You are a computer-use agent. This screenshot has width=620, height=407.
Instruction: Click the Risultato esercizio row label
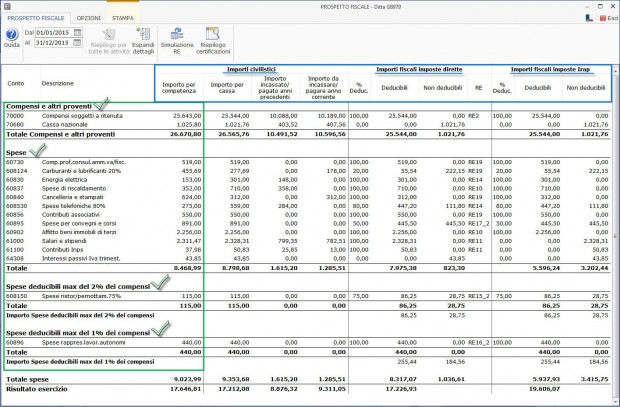pyautogui.click(x=37, y=389)
